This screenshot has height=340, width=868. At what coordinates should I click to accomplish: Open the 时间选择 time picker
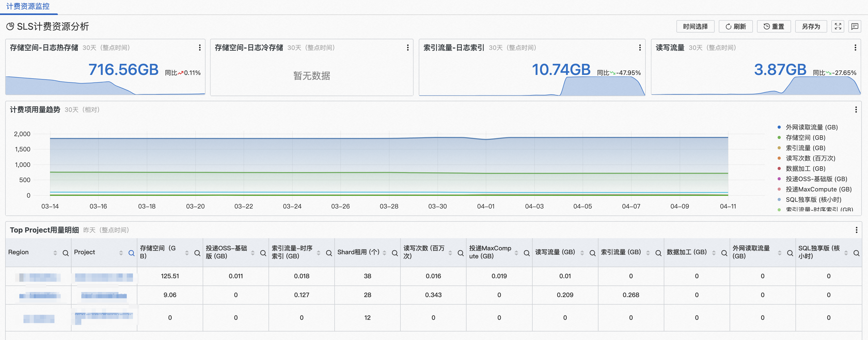click(695, 26)
